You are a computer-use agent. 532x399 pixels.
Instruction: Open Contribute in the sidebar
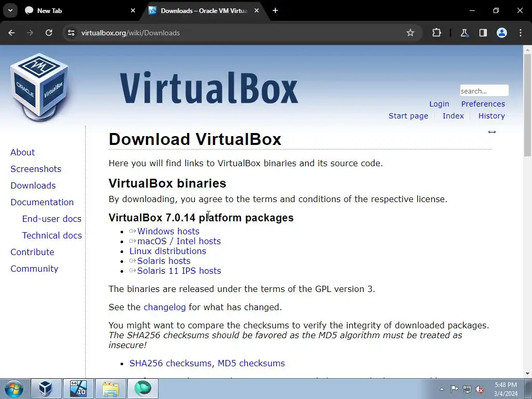[x=32, y=252]
